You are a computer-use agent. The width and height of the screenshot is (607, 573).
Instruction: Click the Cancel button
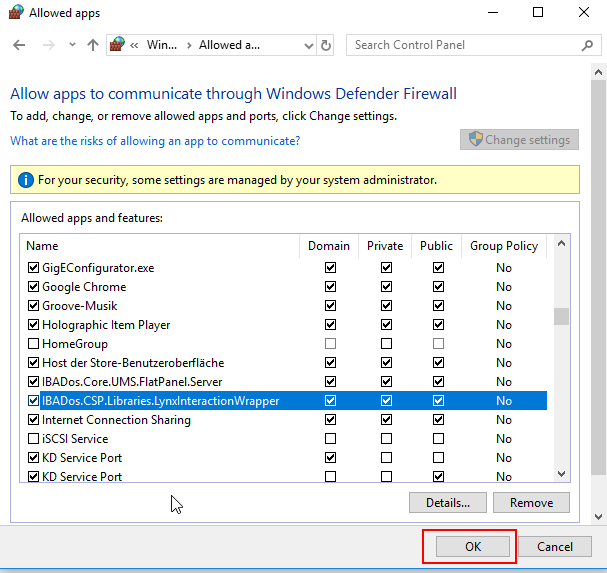554,546
